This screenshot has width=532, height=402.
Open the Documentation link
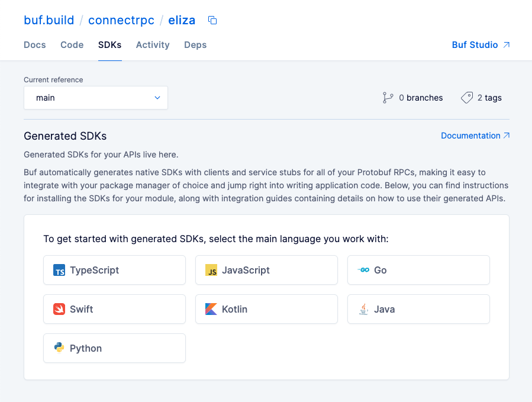(x=475, y=136)
